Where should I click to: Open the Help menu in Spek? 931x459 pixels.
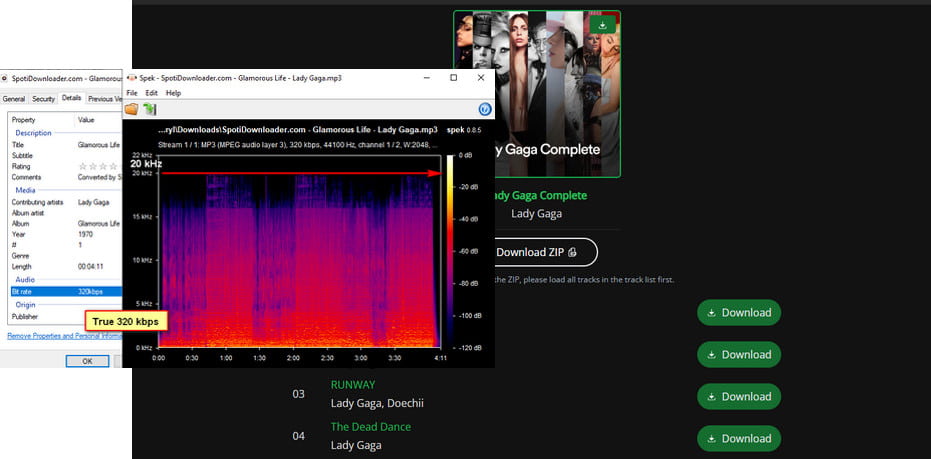click(x=173, y=93)
